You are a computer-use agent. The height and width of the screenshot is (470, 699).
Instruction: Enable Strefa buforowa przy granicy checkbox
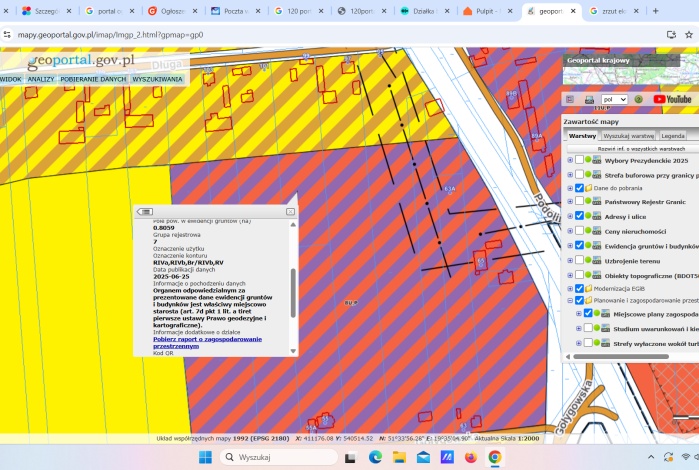579,174
